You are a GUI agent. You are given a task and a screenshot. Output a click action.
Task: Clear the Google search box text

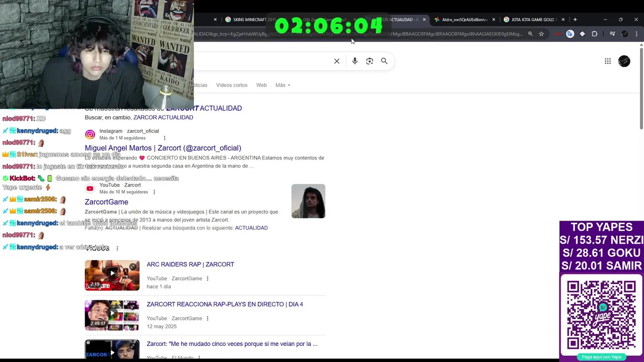(337, 61)
